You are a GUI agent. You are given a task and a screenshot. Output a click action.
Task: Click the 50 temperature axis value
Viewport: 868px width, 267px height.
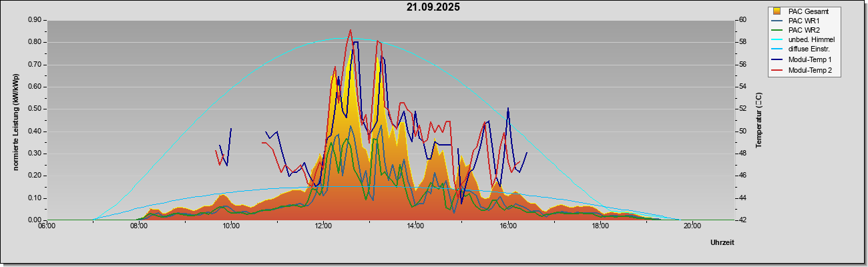coord(742,131)
